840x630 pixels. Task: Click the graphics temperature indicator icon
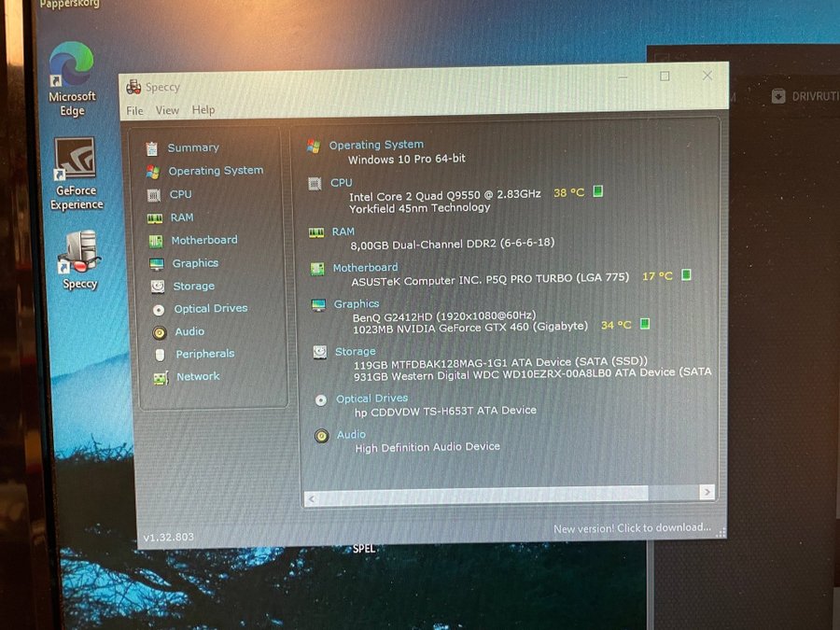(x=645, y=324)
